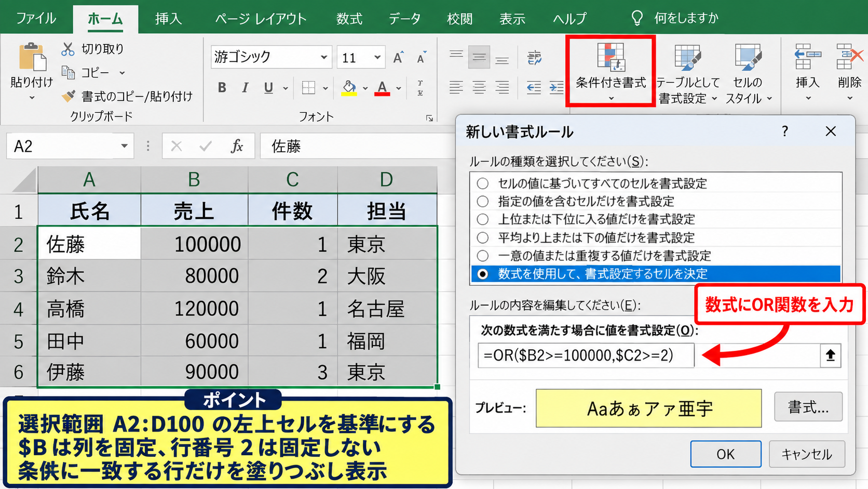
Task: Toggle Italic formatting (I)
Action: click(245, 88)
